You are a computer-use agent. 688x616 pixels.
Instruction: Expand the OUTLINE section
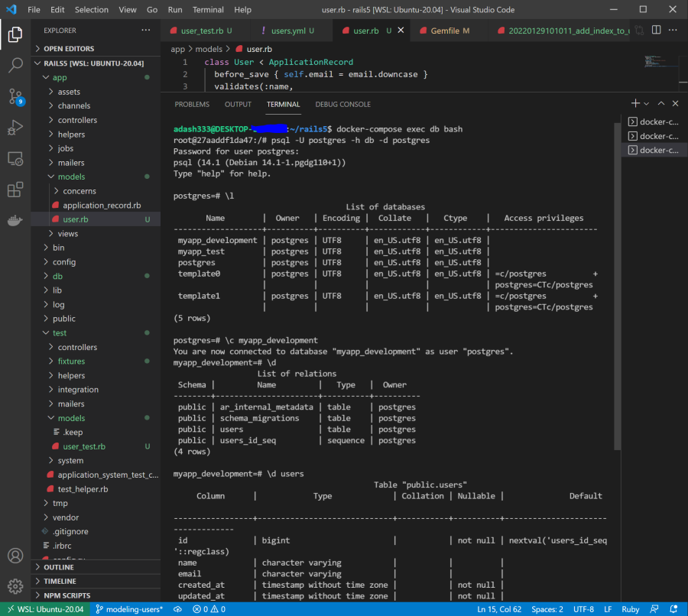pos(59,567)
